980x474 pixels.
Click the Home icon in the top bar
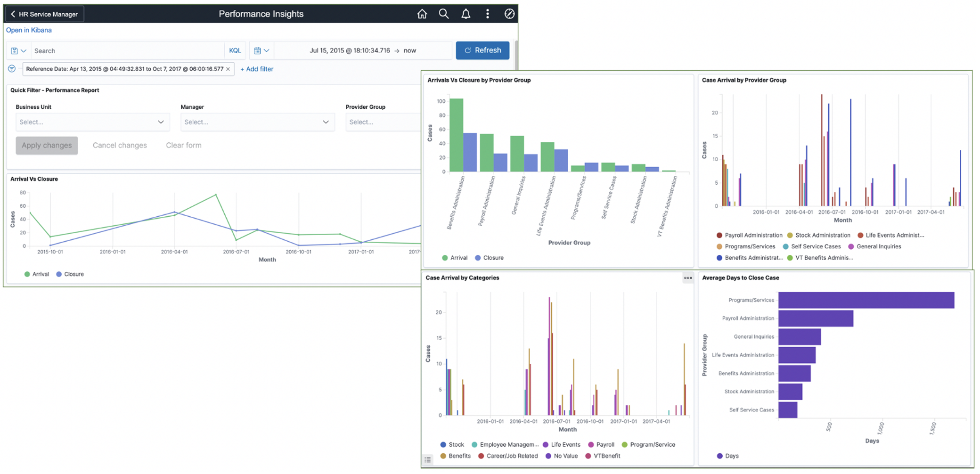tap(422, 14)
